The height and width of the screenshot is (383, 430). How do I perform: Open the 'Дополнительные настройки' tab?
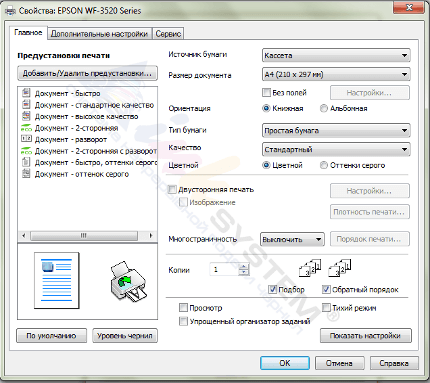(x=99, y=34)
